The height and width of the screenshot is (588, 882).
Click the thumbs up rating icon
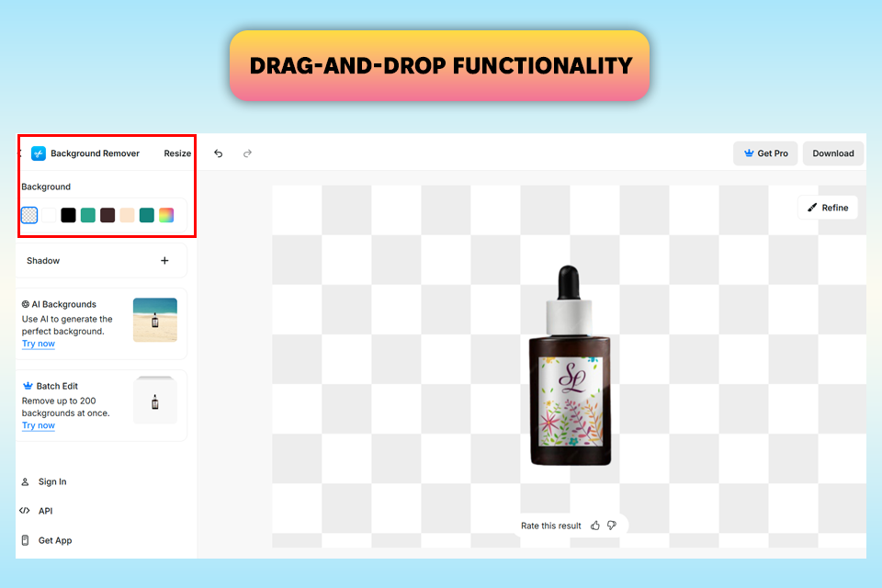tap(595, 526)
